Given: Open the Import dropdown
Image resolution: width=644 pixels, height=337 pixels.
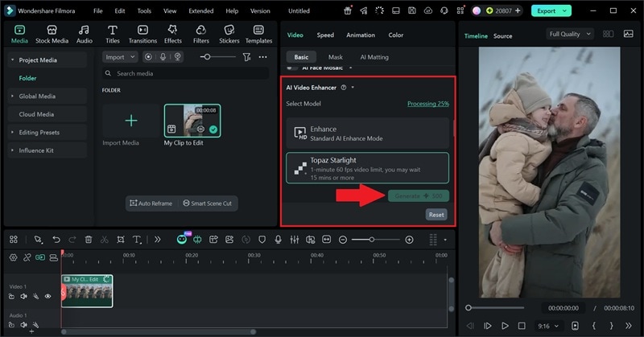Looking at the screenshot, I should 120,57.
